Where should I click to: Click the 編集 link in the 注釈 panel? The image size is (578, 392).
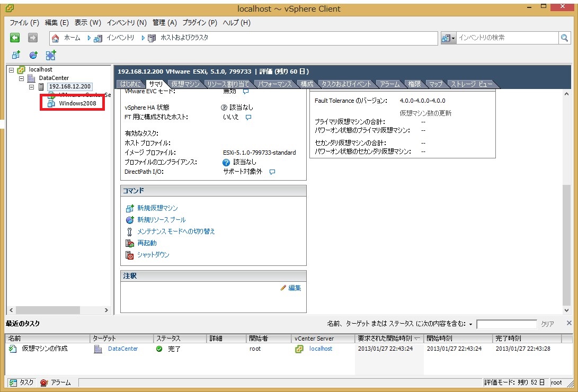pyautogui.click(x=295, y=288)
